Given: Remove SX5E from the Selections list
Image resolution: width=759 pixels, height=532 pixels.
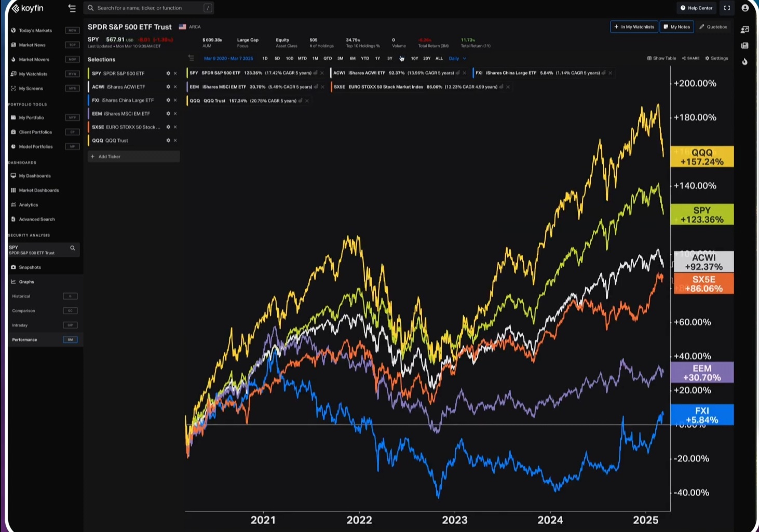Looking at the screenshot, I should tap(175, 127).
